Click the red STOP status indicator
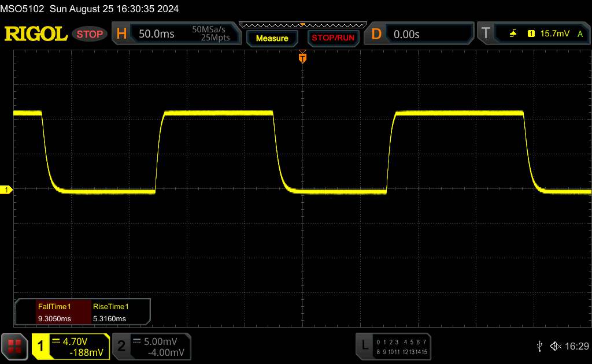 point(90,34)
